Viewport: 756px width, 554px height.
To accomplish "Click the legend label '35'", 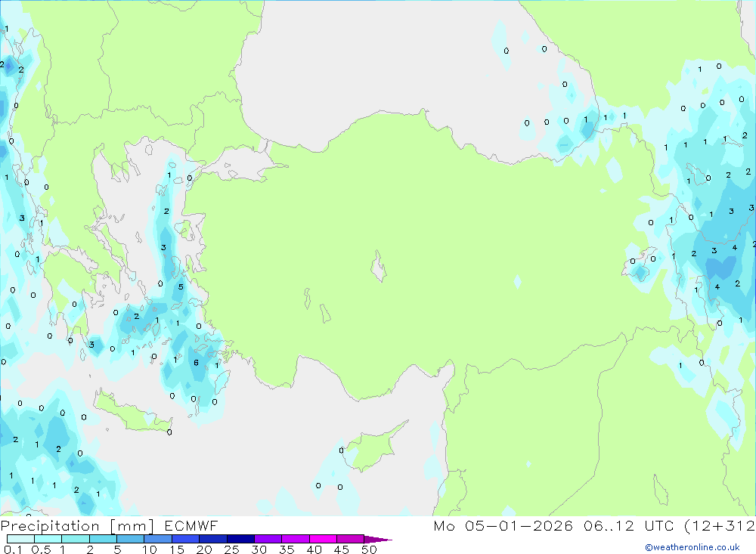I will (287, 549).
